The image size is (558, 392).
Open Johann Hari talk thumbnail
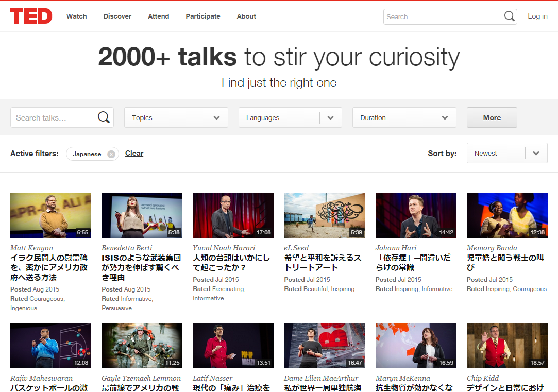pos(416,215)
